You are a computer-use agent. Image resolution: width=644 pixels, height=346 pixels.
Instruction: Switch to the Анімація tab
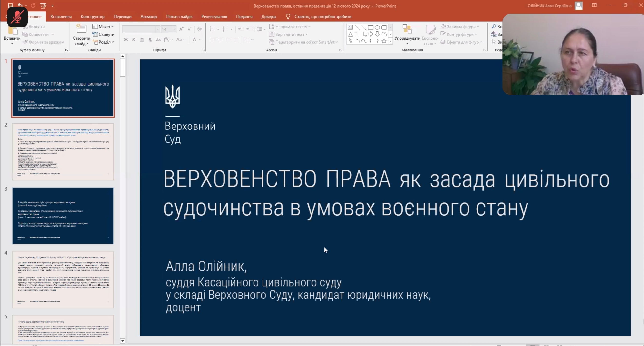149,17
